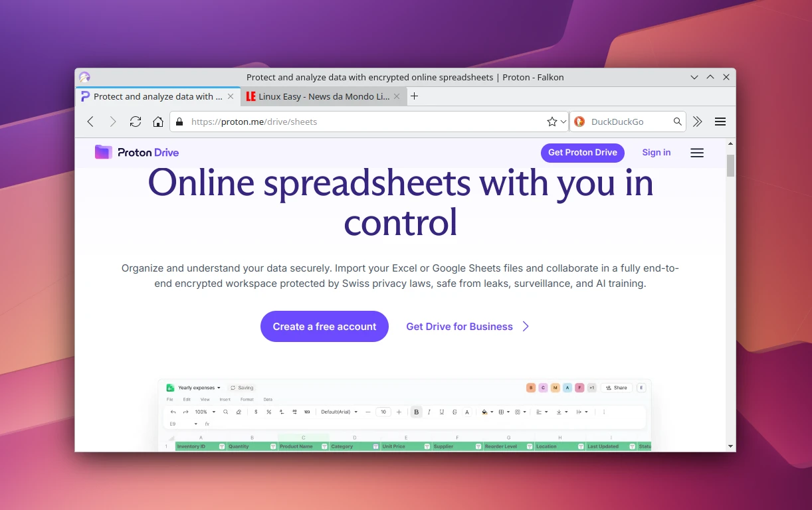This screenshot has width=812, height=510.
Task: Click the Proton Drive logo
Action: click(x=137, y=153)
